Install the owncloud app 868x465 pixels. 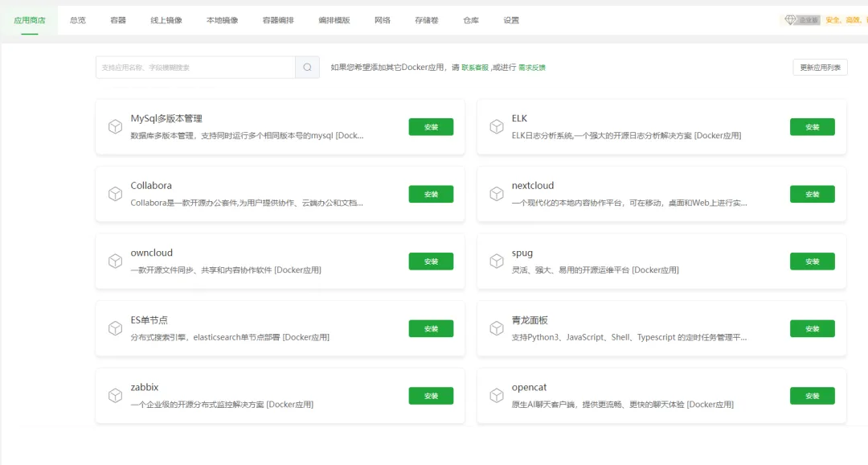(432, 261)
